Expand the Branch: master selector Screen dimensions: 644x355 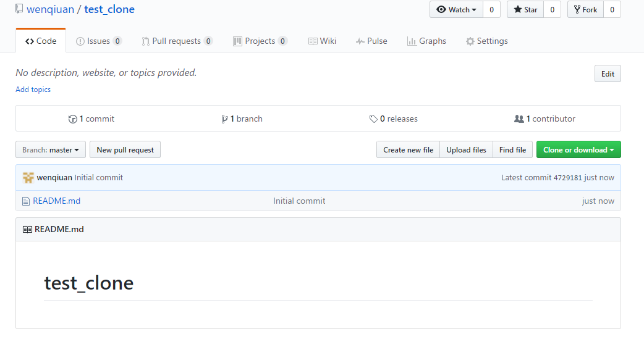click(51, 150)
